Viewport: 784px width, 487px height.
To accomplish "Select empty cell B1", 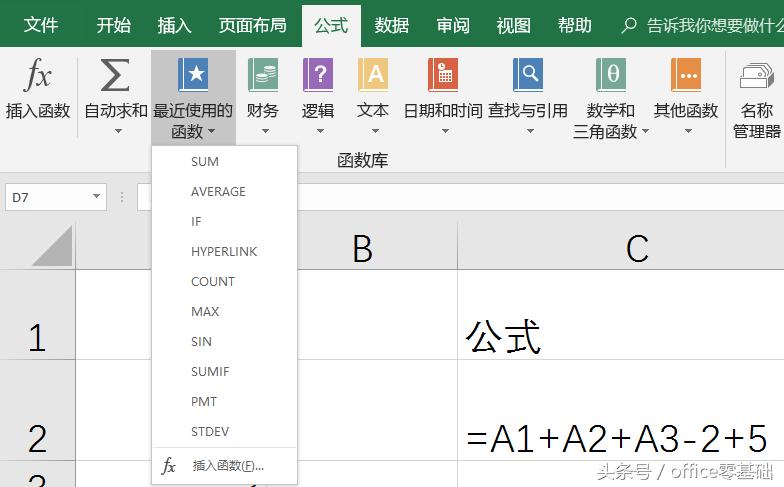I will [378, 315].
